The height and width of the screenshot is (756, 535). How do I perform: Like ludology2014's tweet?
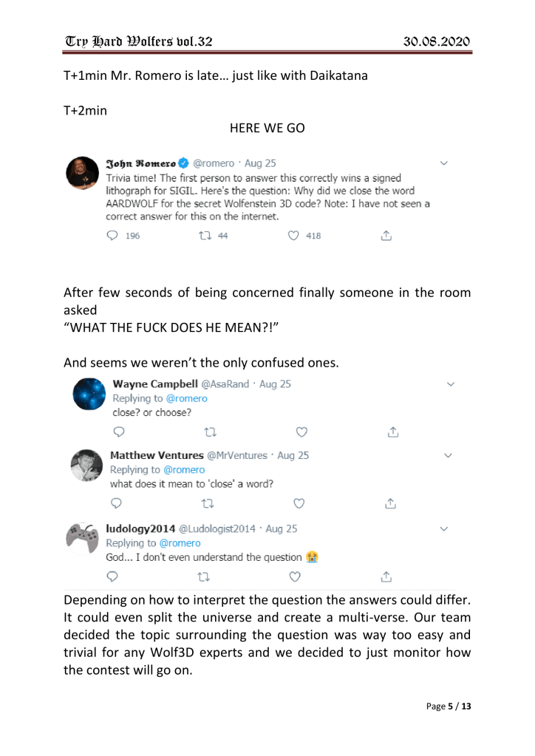click(299, 576)
